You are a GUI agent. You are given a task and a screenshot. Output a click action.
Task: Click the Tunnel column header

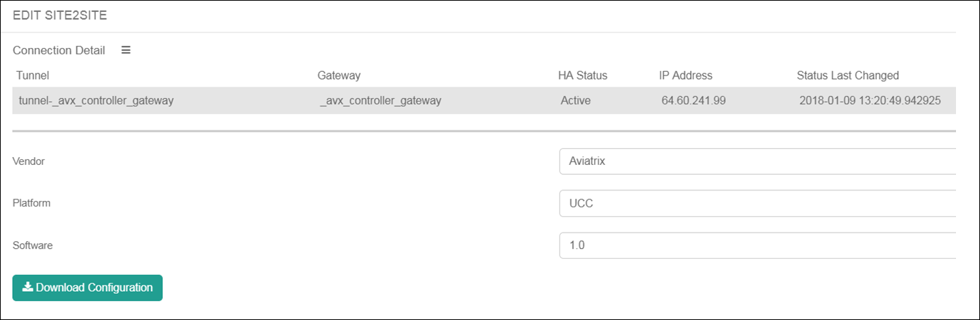(x=32, y=75)
